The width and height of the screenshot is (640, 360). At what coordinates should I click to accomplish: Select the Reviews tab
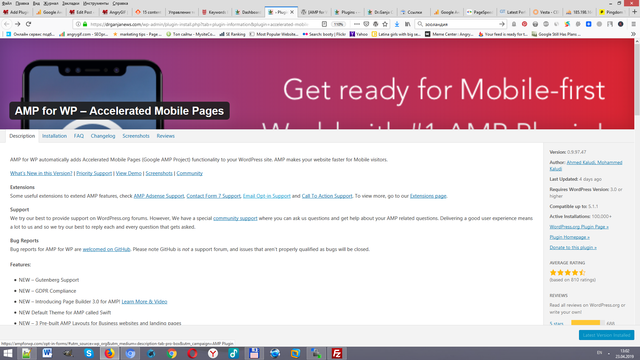click(x=165, y=136)
